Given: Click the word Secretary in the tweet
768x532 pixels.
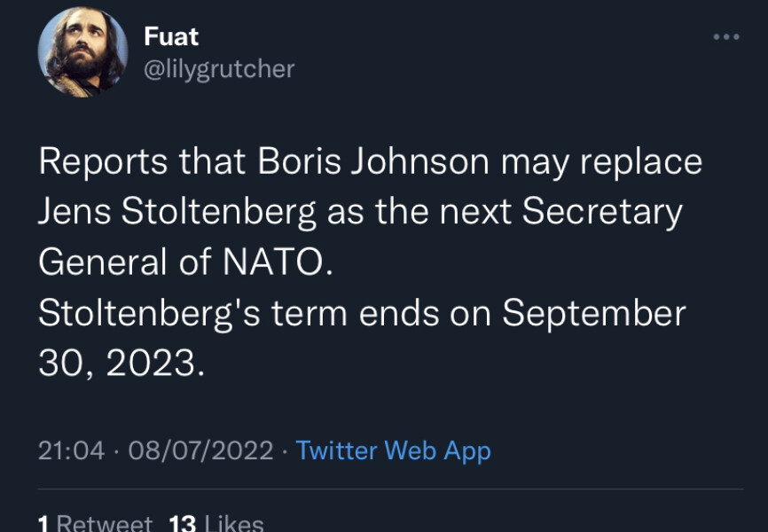Looking at the screenshot, I should (x=602, y=213).
